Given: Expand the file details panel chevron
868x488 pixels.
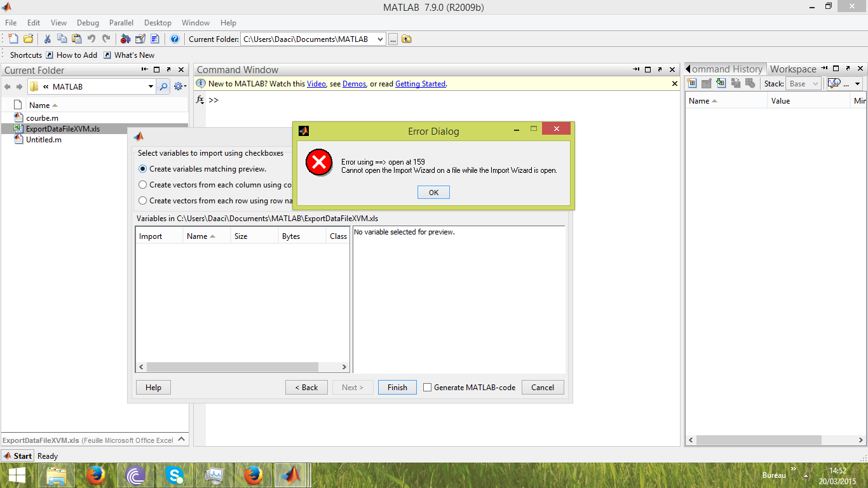Looking at the screenshot, I should 181,439.
